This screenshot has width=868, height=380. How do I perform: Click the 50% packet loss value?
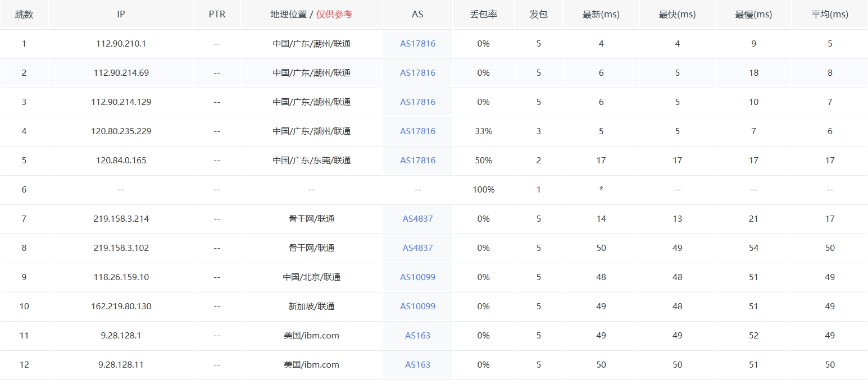pos(483,160)
